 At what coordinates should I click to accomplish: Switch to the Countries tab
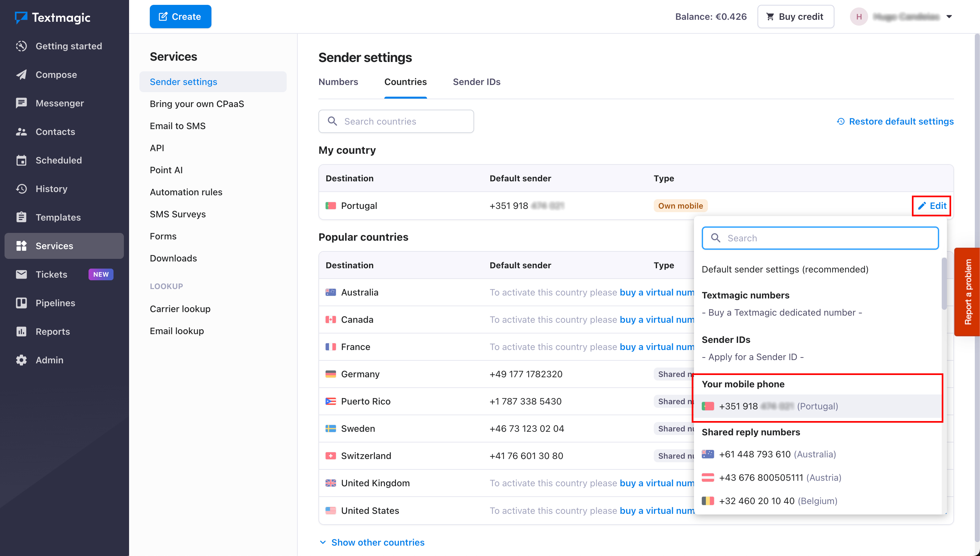[x=405, y=82]
